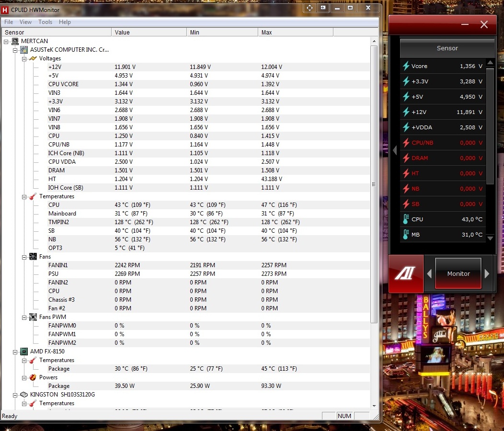Screen dimensions: 504x431
Task: Collapse the MERTCAN root node
Action: tap(6, 41)
